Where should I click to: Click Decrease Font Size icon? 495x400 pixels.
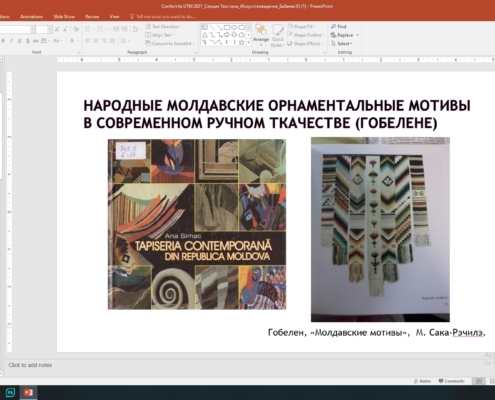[x=65, y=30]
